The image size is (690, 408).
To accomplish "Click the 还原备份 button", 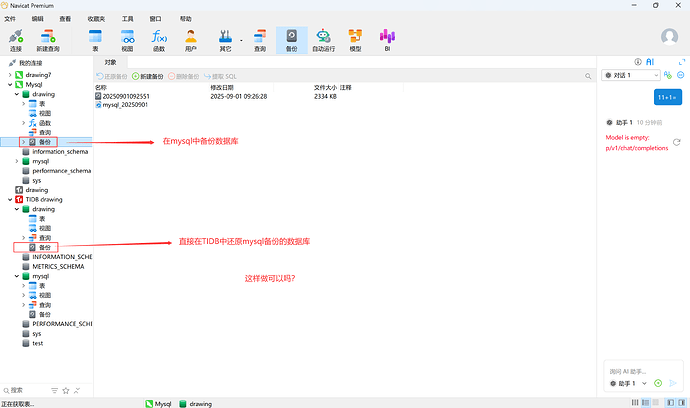I will (112, 76).
